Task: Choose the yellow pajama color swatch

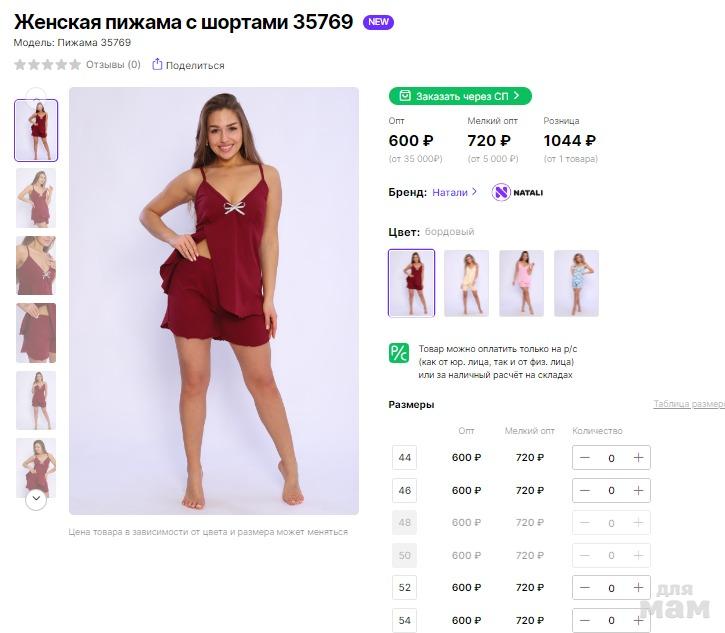Action: tap(466, 283)
